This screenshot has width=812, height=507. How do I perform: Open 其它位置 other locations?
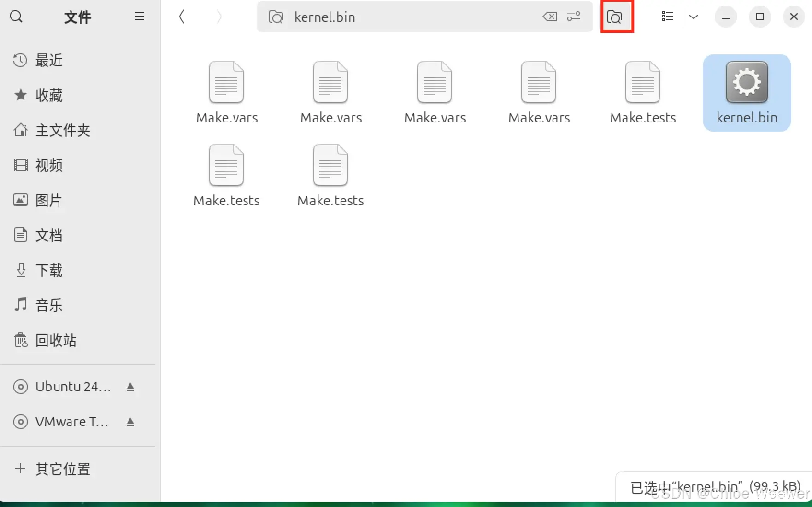pos(80,469)
